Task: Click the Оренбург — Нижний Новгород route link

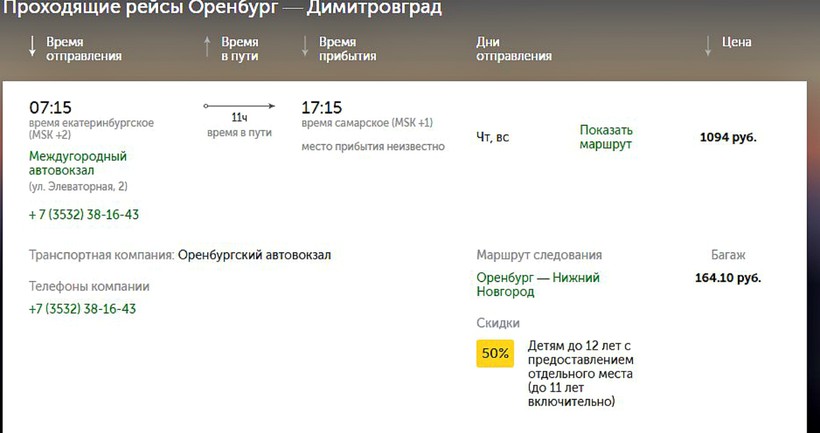Action: click(537, 285)
